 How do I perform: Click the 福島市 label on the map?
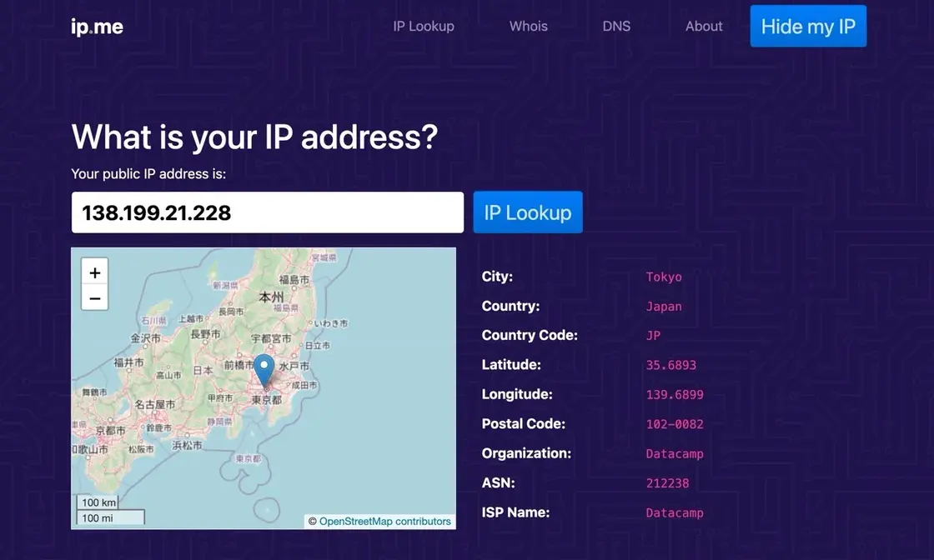tap(294, 279)
